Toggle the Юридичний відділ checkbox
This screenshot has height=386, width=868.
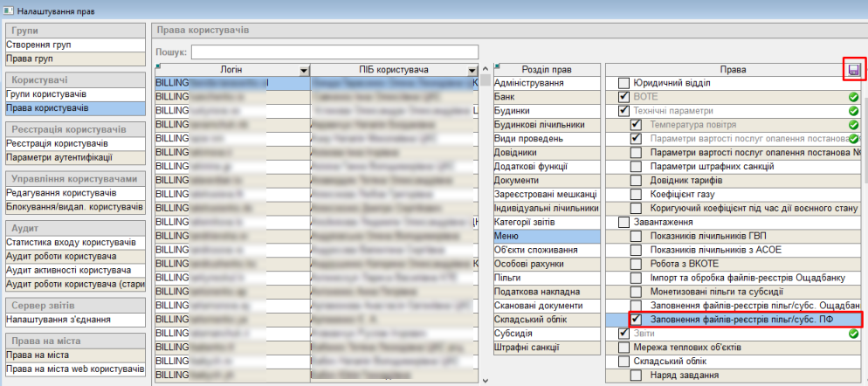623,83
